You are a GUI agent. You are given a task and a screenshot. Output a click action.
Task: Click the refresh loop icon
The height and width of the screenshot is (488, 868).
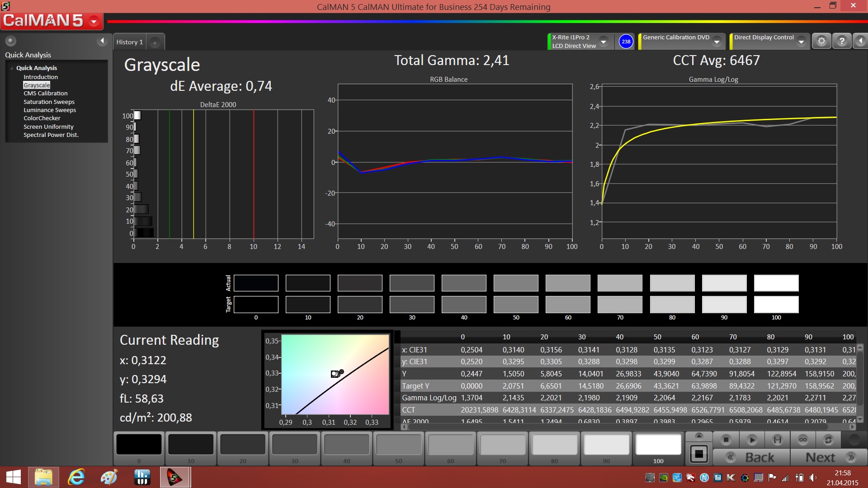828,440
